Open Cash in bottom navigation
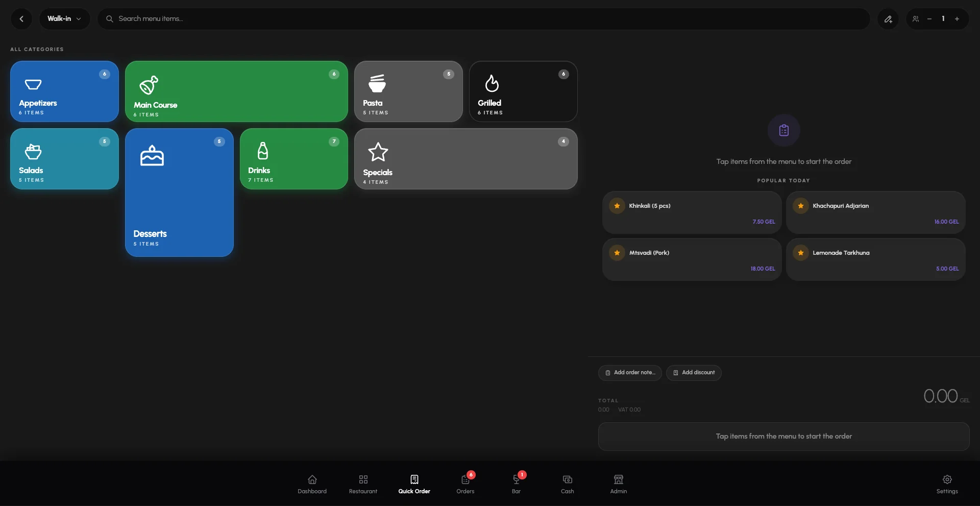 point(568,484)
